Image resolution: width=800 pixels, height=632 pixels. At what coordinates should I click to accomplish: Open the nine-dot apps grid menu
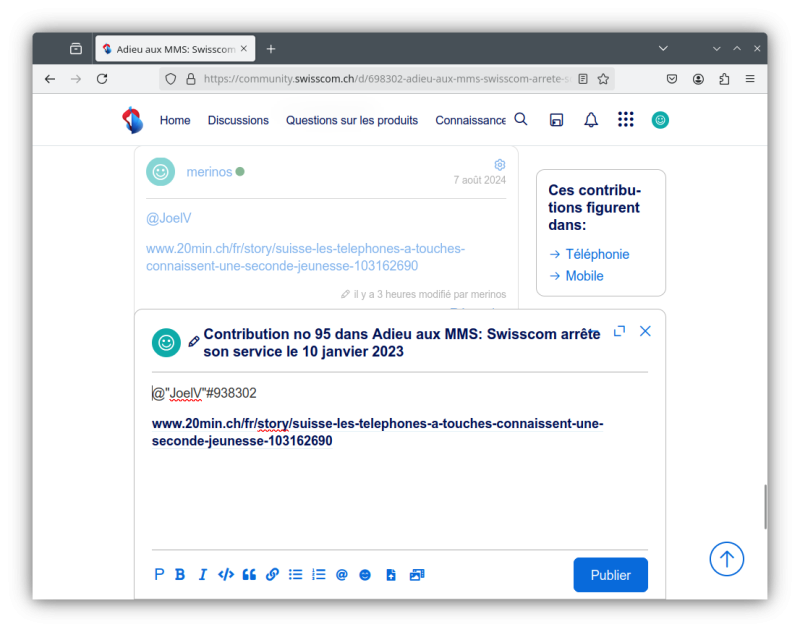pos(626,120)
